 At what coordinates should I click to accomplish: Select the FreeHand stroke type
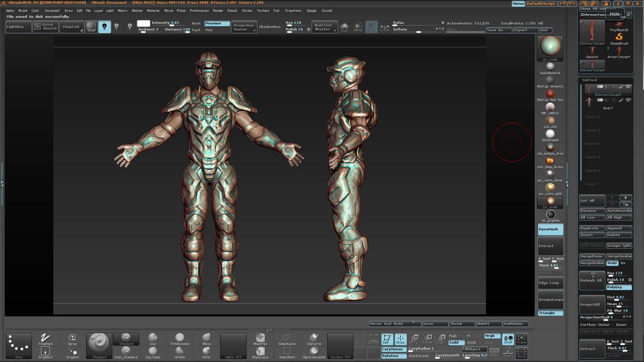45,339
